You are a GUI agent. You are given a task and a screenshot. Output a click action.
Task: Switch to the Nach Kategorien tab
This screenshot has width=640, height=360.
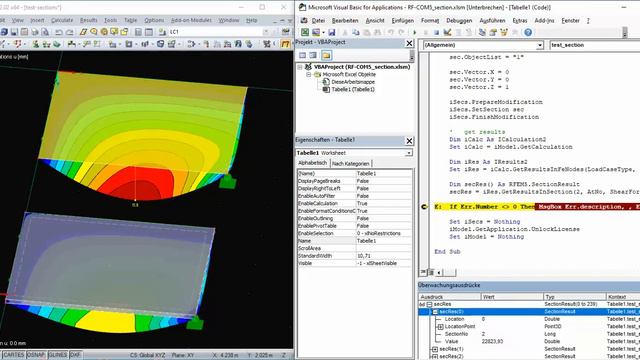(x=351, y=163)
